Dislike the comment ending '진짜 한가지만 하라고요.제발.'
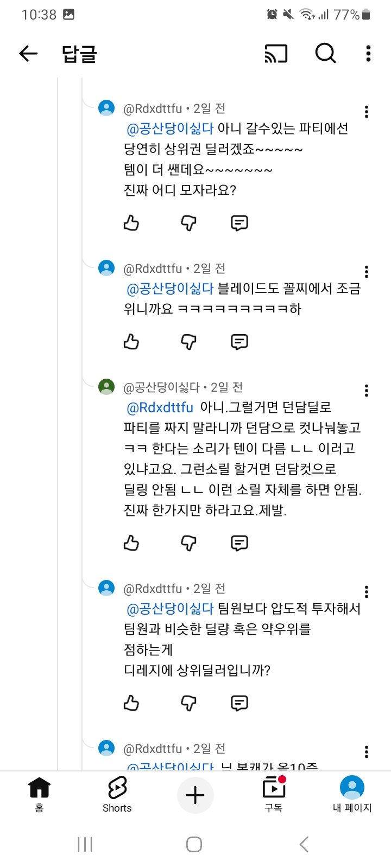The height and width of the screenshot is (868, 391). 188,543
